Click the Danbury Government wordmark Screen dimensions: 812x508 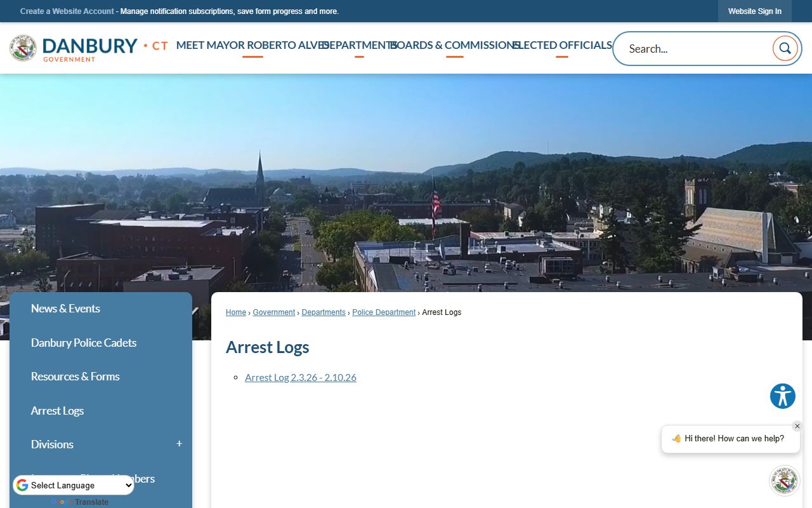pyautogui.click(x=105, y=49)
